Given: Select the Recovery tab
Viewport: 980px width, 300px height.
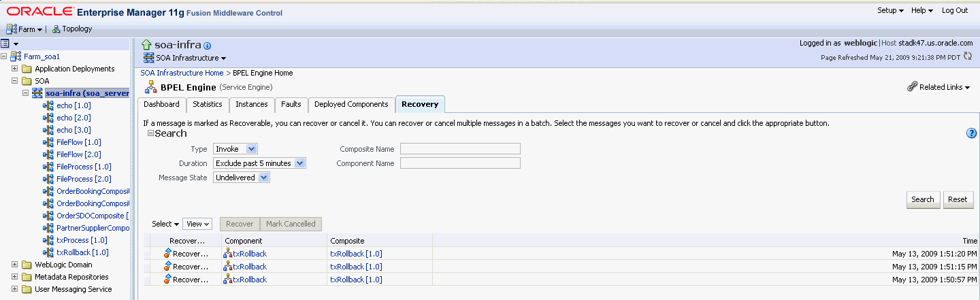Looking at the screenshot, I should pyautogui.click(x=420, y=104).
